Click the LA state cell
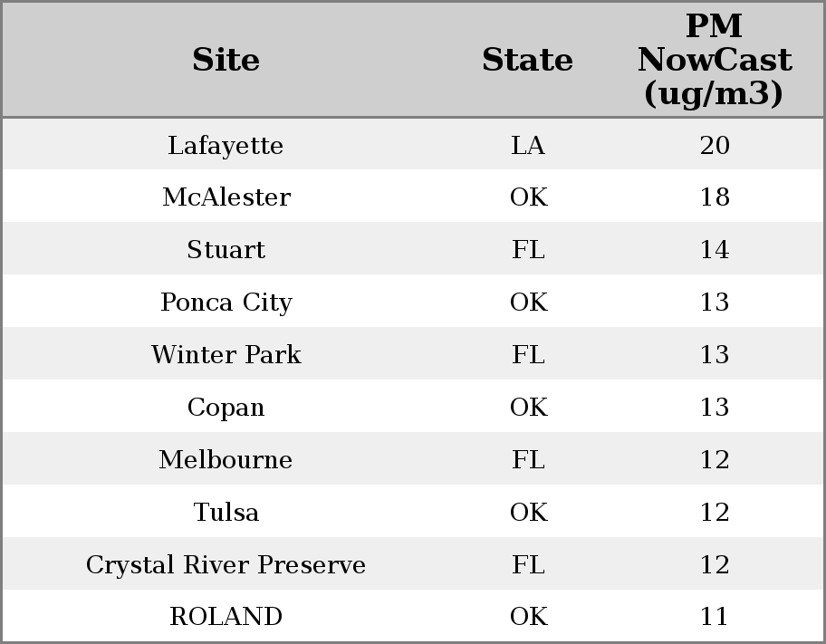The image size is (826, 644). (x=527, y=145)
